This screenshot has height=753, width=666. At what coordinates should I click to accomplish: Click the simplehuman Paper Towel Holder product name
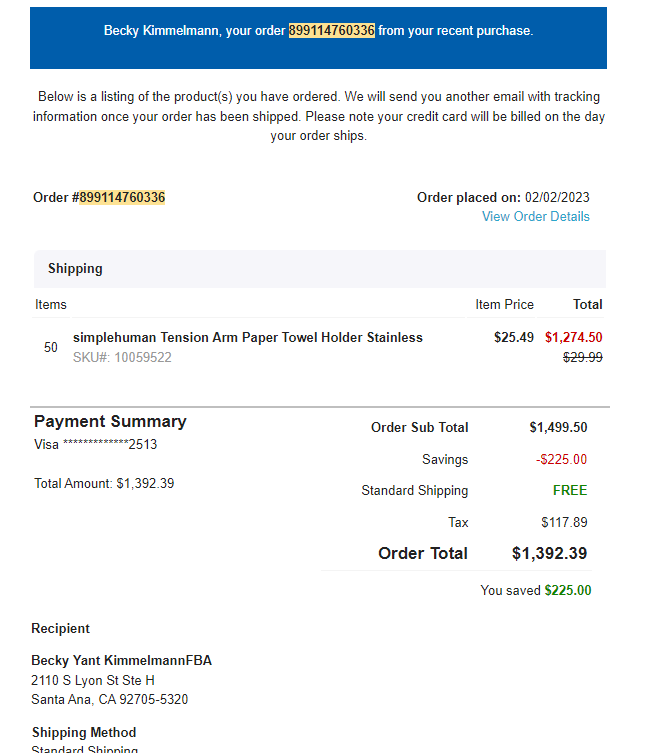click(248, 338)
